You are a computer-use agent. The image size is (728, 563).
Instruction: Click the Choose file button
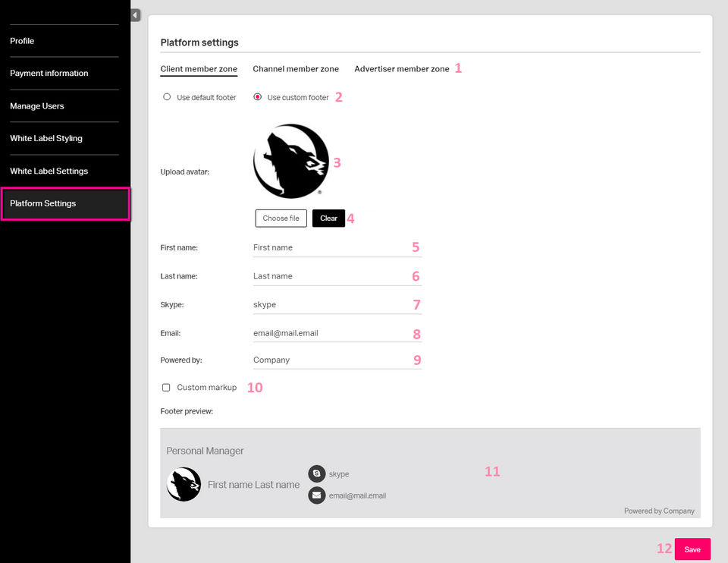tap(281, 219)
